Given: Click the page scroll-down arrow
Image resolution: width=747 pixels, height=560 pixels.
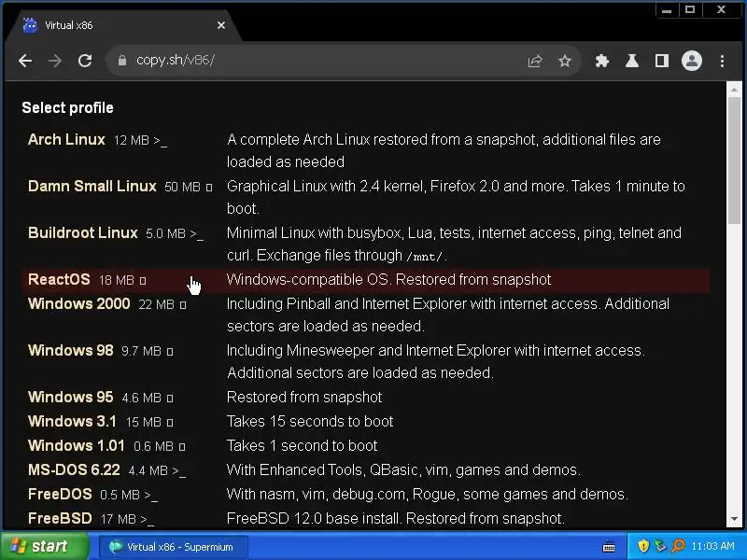Looking at the screenshot, I should pos(734,519).
